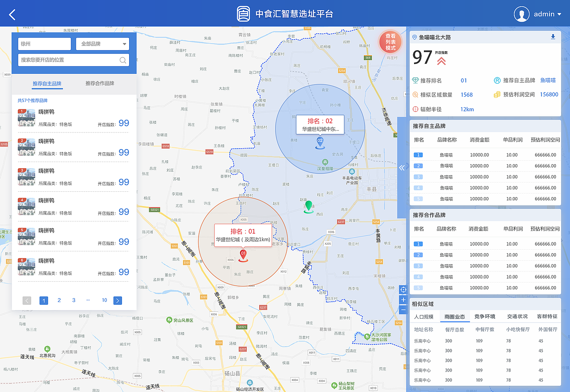The image size is (570, 392).
Task: Click the 辐射半径 radius icon
Action: [415, 109]
